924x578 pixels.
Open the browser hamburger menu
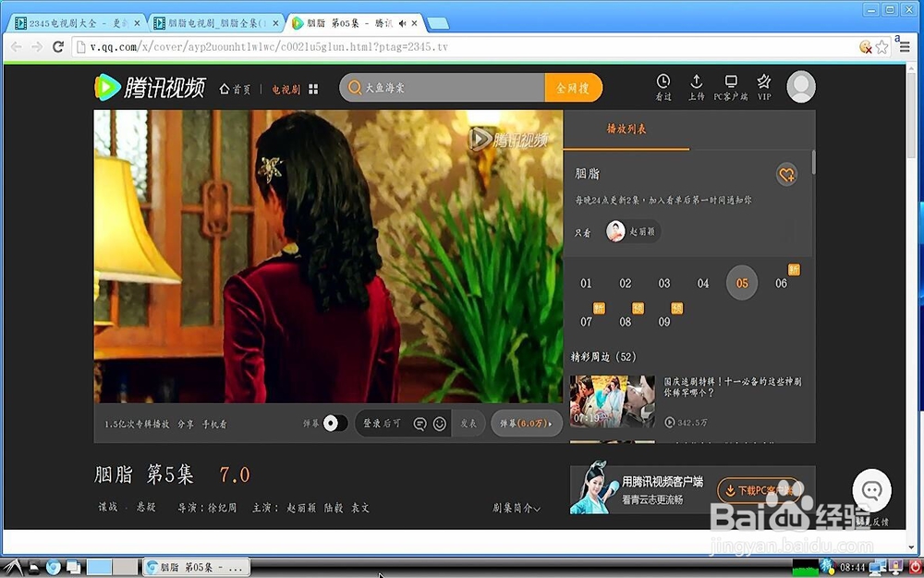pos(905,47)
